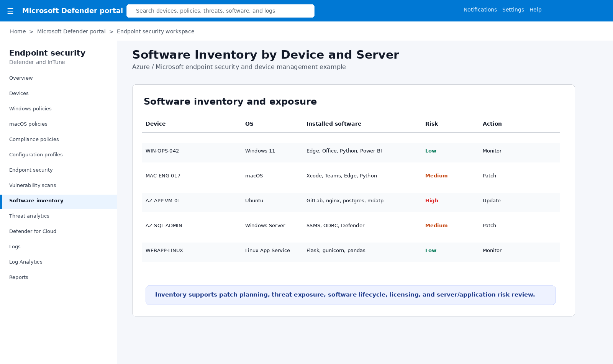
Task: Click the Windows Server OS cell
Action: [265, 226]
